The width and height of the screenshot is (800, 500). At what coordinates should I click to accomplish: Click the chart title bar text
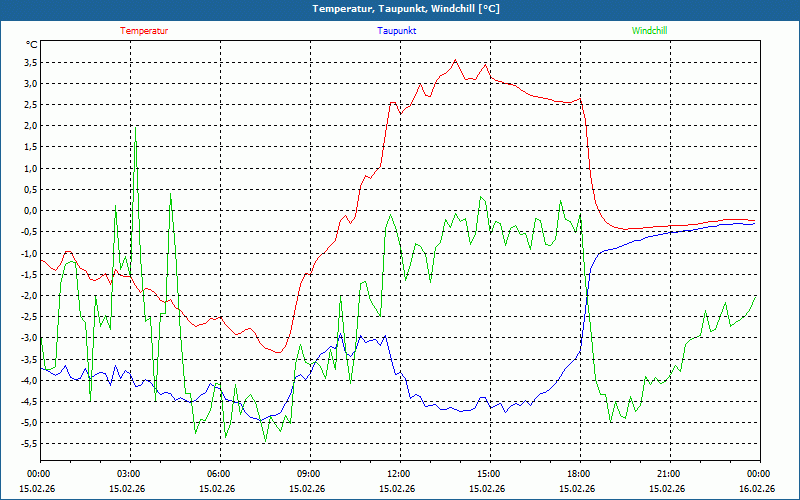[400, 9]
